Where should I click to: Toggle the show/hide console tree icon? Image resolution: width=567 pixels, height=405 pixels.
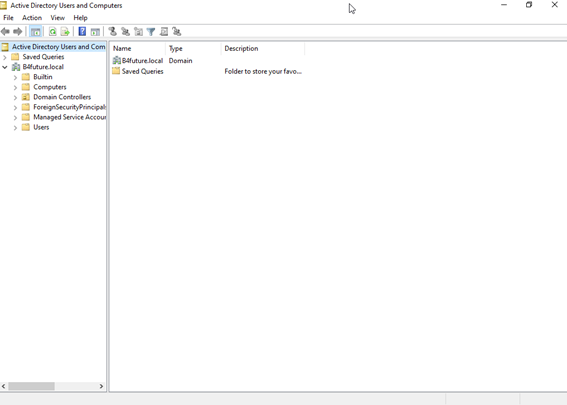tap(35, 32)
